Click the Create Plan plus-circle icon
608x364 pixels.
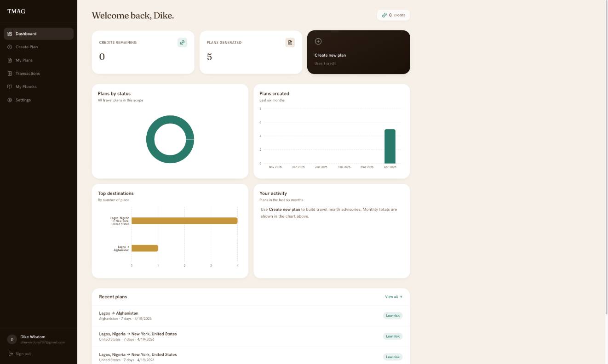(10, 47)
